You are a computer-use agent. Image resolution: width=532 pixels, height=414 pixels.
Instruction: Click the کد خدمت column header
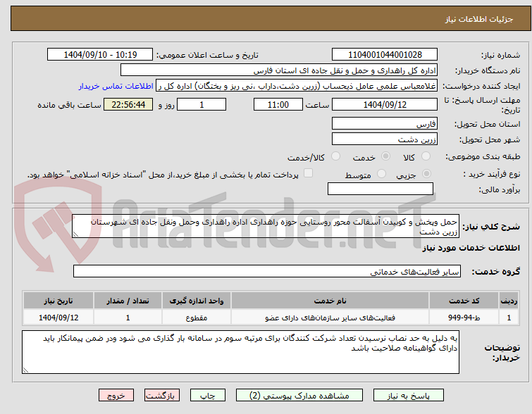(x=464, y=301)
